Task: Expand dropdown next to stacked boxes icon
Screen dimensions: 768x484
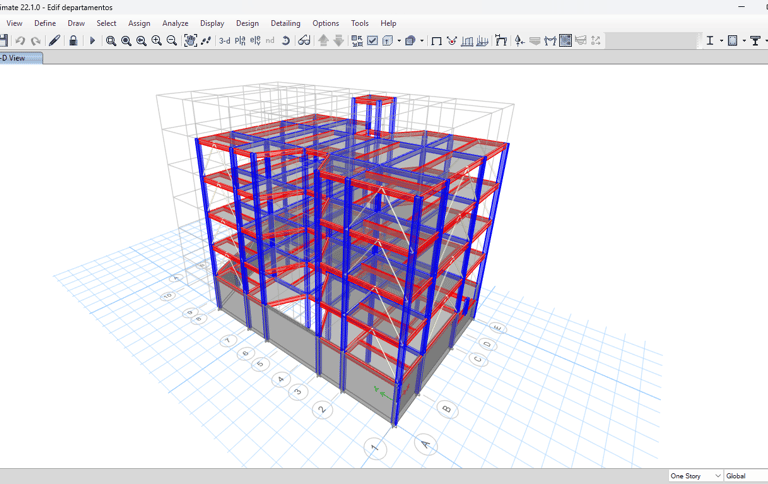Action: [422, 41]
